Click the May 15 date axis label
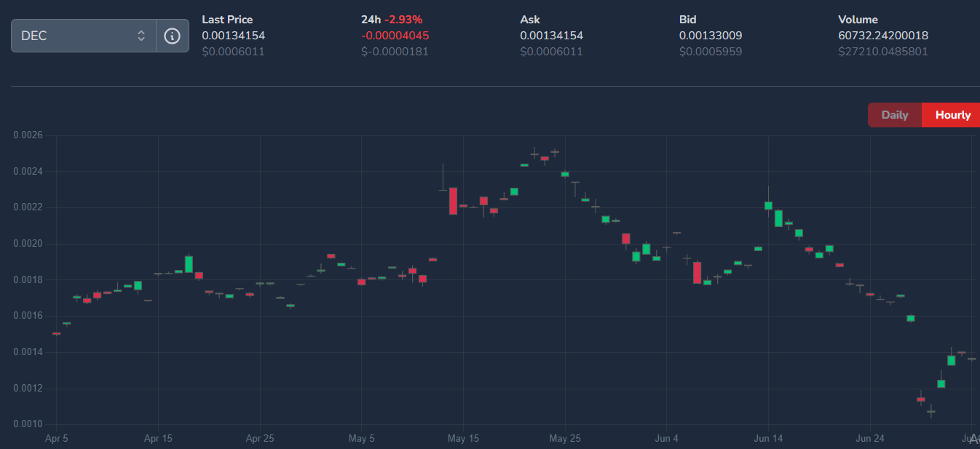 464,439
